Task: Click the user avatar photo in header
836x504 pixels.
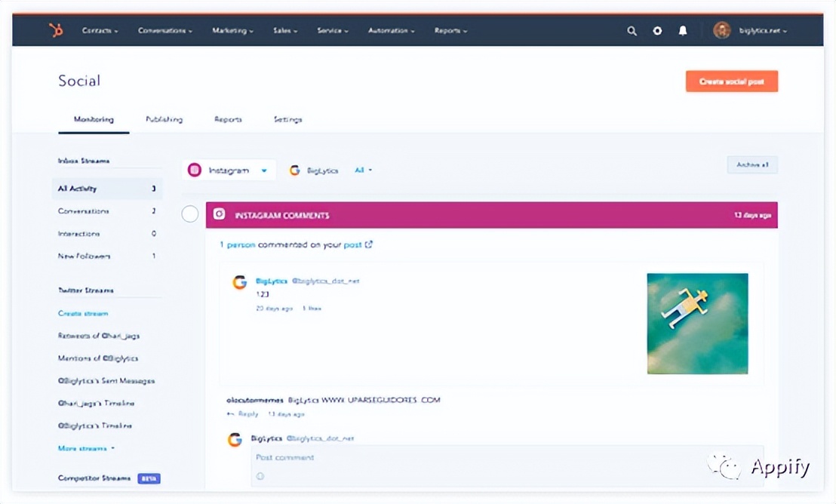Action: point(722,31)
